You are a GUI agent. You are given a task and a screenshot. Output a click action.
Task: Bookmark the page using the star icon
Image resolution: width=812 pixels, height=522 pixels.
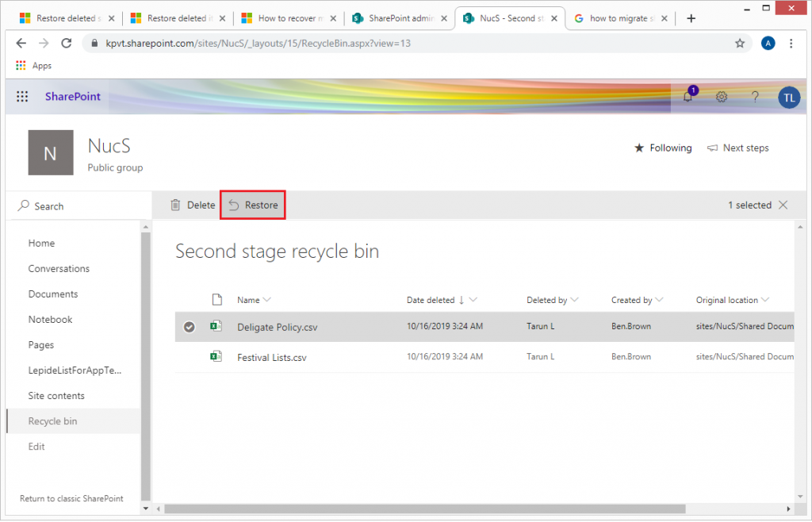click(x=740, y=43)
